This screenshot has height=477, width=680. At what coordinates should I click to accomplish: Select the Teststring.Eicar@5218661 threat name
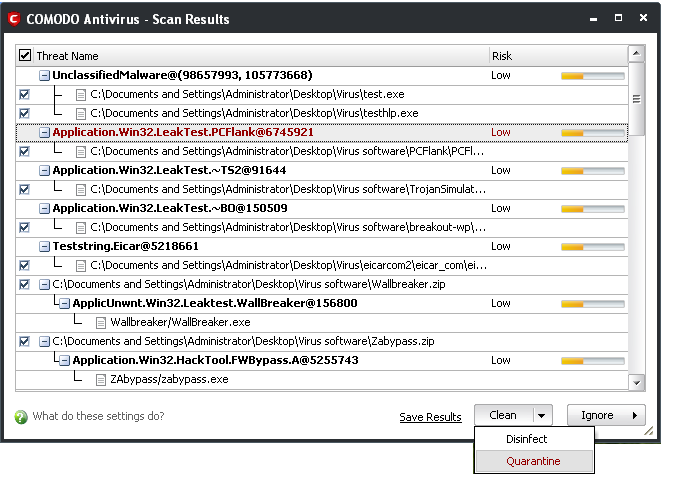125,246
